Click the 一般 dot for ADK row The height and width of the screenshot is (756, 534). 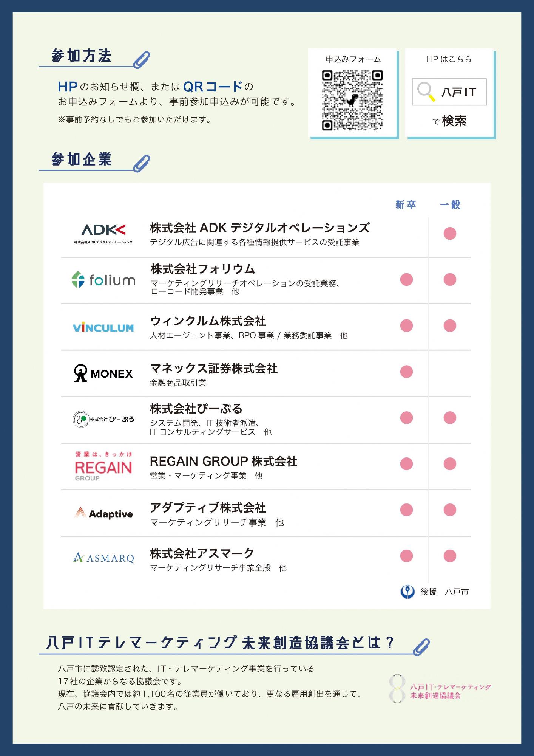449,234
